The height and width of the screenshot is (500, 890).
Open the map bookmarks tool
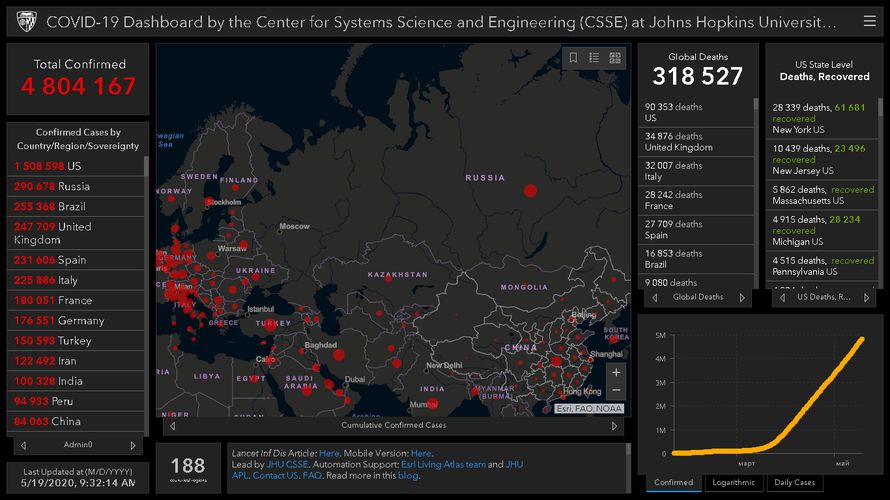click(x=573, y=58)
